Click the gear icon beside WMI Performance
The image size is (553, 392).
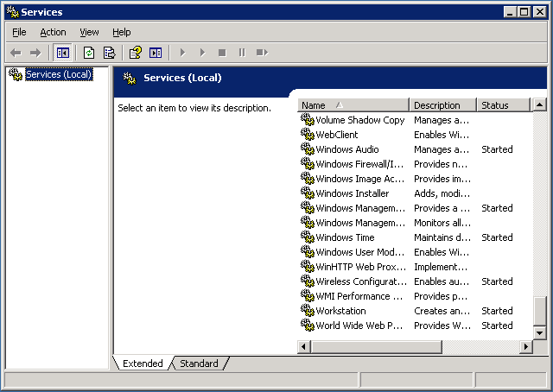pos(308,296)
